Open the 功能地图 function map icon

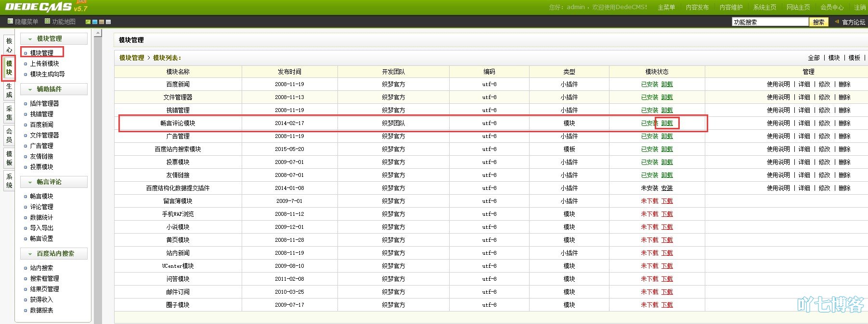coord(47,21)
